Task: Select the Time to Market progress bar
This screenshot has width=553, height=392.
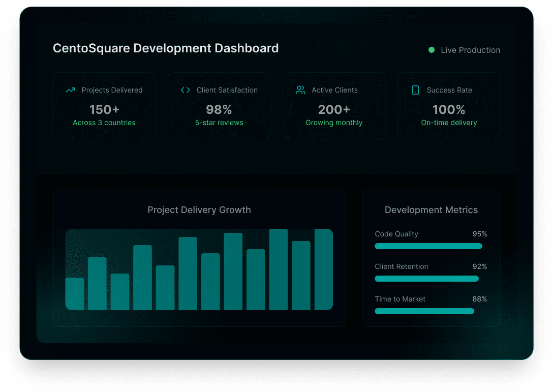Action: click(x=424, y=311)
